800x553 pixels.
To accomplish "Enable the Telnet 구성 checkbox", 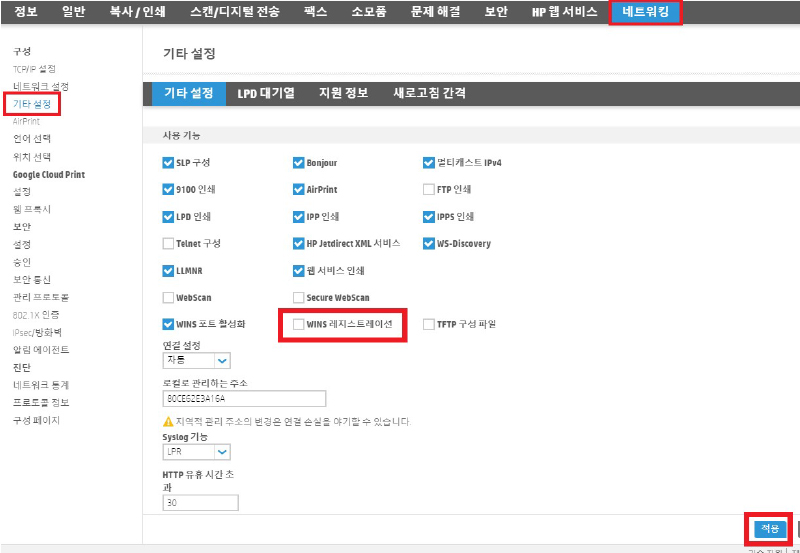I will tap(168, 243).
